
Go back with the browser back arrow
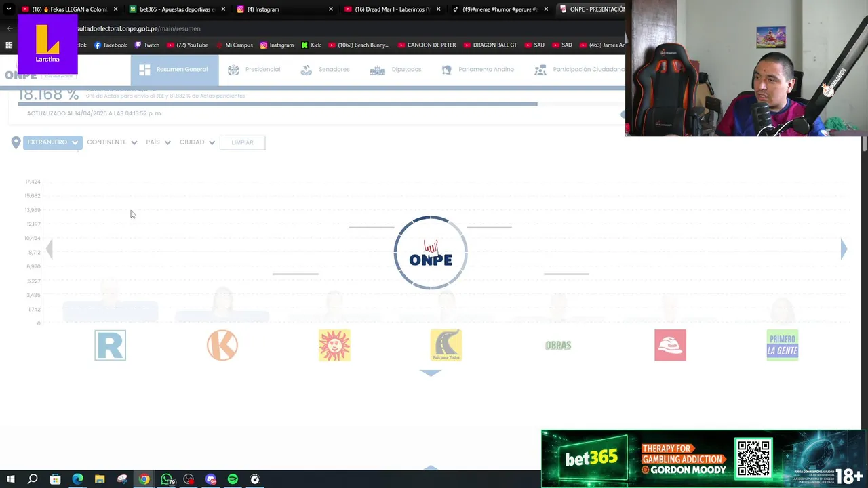coord(9,28)
